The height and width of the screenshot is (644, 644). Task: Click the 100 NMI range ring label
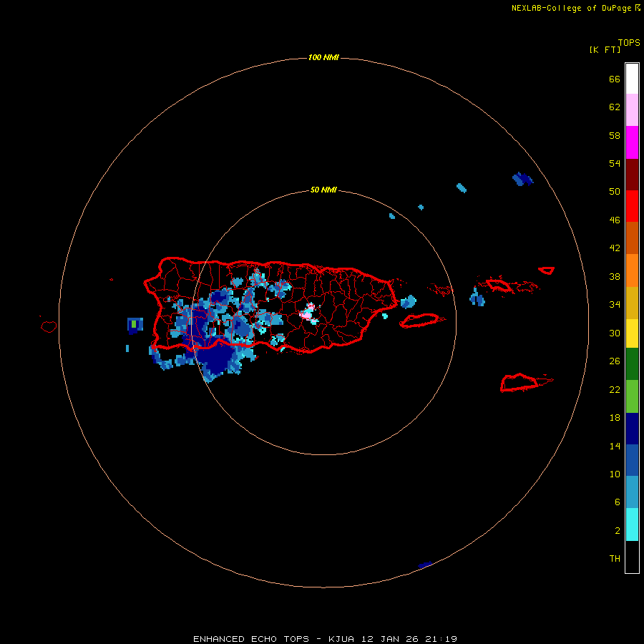click(323, 57)
